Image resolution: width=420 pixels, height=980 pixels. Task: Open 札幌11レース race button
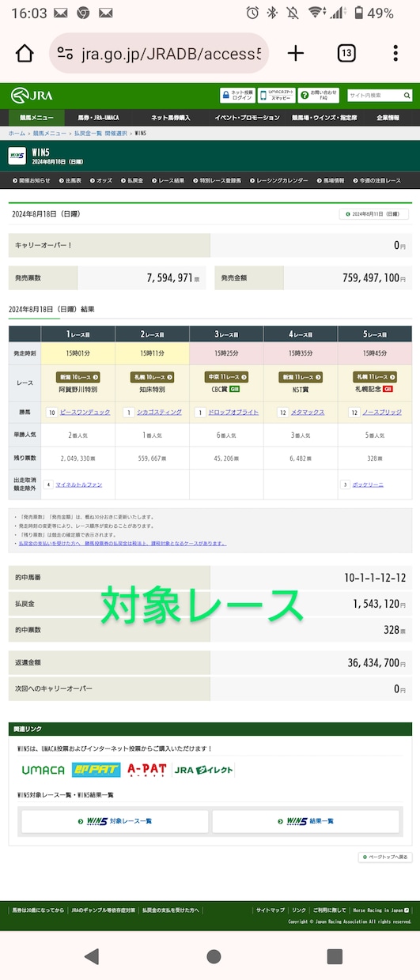coord(375,377)
